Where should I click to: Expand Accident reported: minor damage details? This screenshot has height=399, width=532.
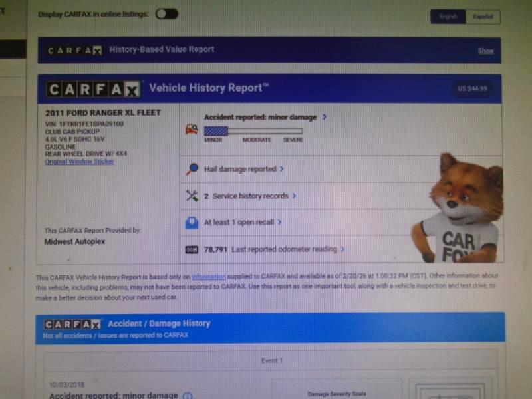265,117
